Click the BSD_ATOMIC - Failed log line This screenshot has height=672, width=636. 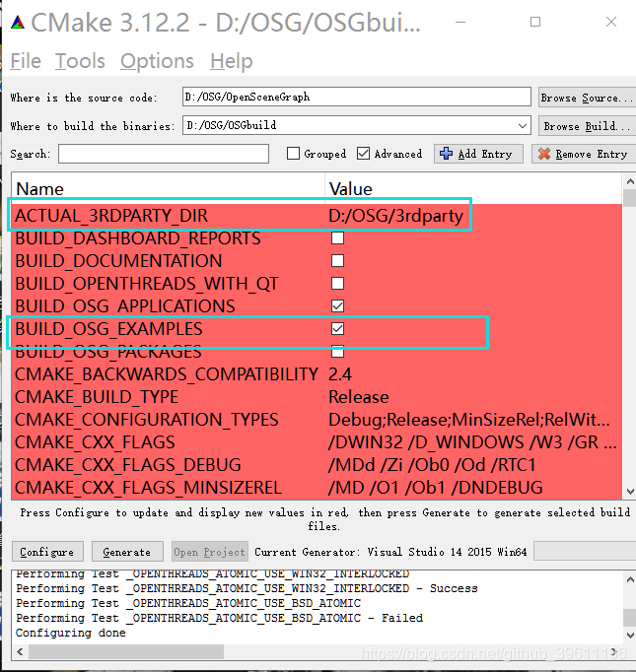pyautogui.click(x=220, y=618)
